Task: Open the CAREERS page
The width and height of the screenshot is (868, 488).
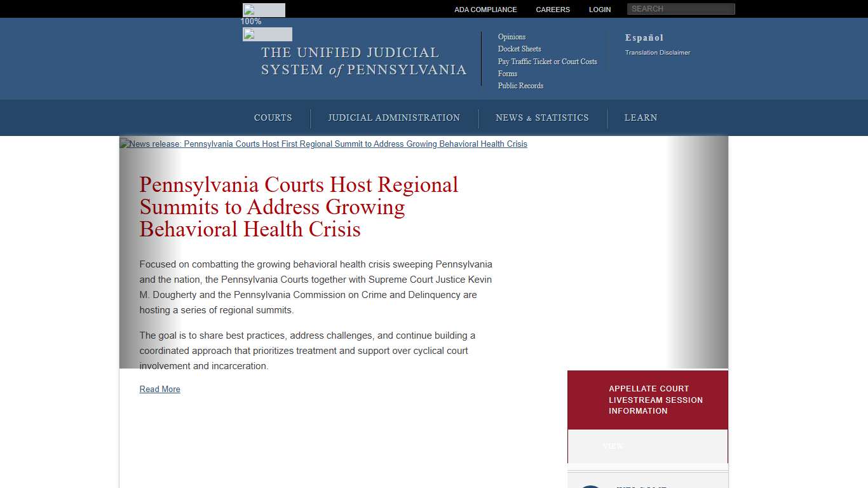Action: pos(552,9)
